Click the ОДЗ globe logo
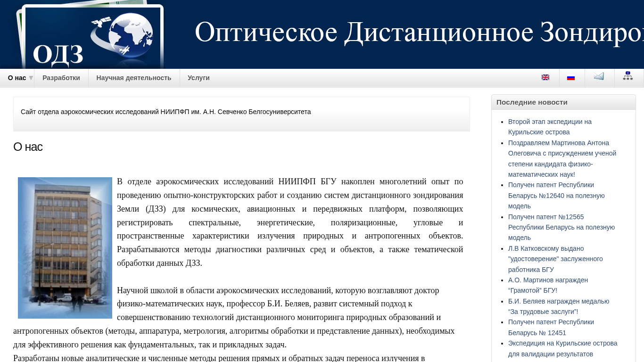 [x=92, y=38]
